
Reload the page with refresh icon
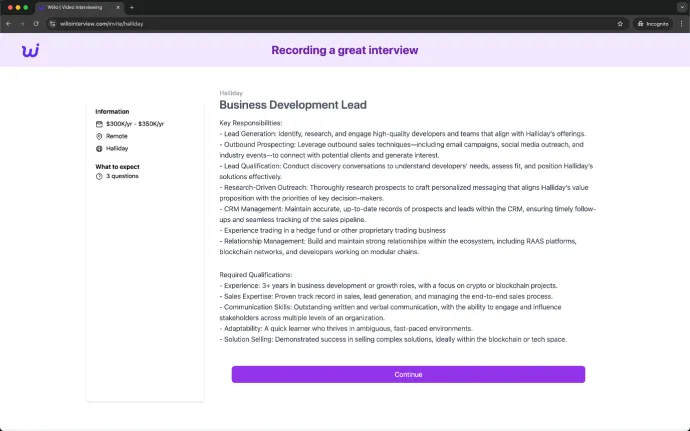(36, 24)
